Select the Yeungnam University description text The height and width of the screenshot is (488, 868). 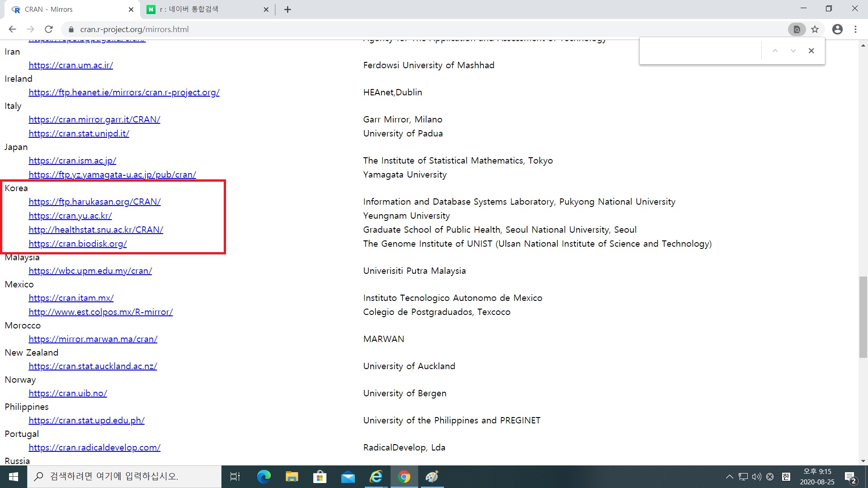406,216
